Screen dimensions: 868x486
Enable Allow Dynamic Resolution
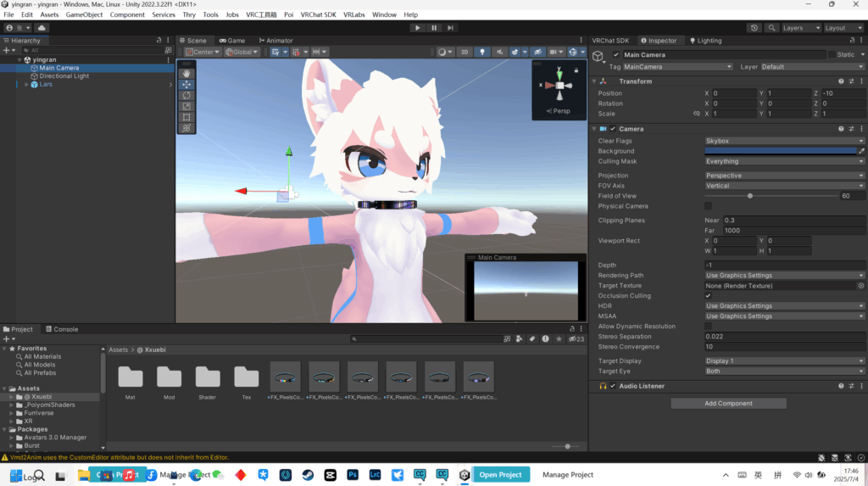point(708,327)
